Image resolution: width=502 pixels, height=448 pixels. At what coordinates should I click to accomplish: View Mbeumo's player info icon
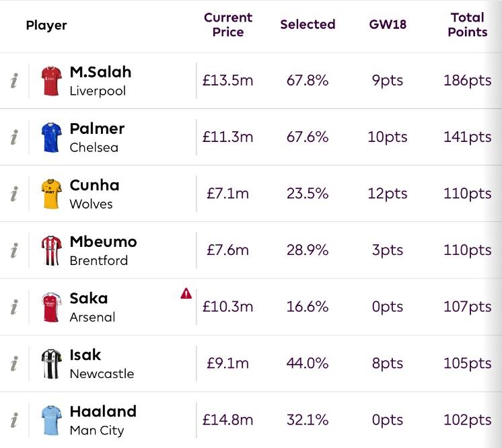14,250
